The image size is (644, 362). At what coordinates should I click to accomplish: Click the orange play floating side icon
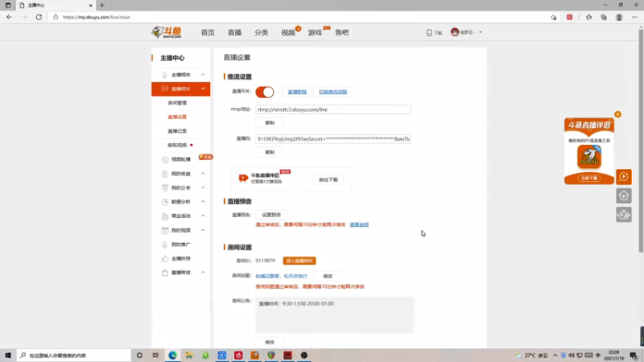623,177
